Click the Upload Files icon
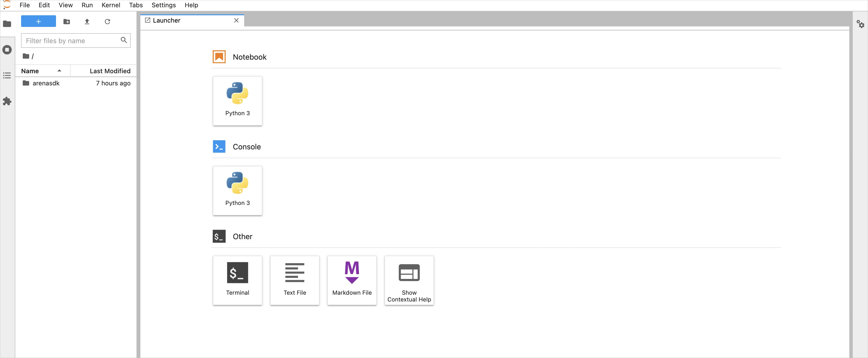 point(87,22)
